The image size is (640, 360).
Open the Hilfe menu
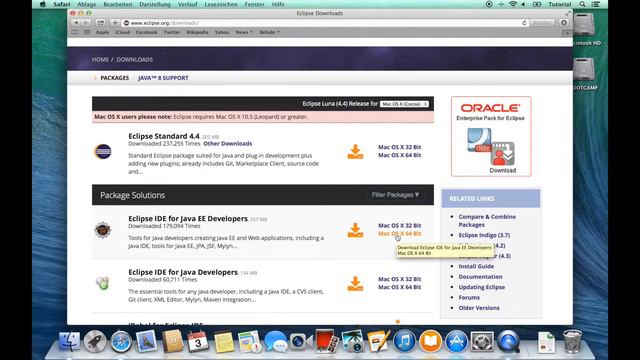(x=278, y=4)
